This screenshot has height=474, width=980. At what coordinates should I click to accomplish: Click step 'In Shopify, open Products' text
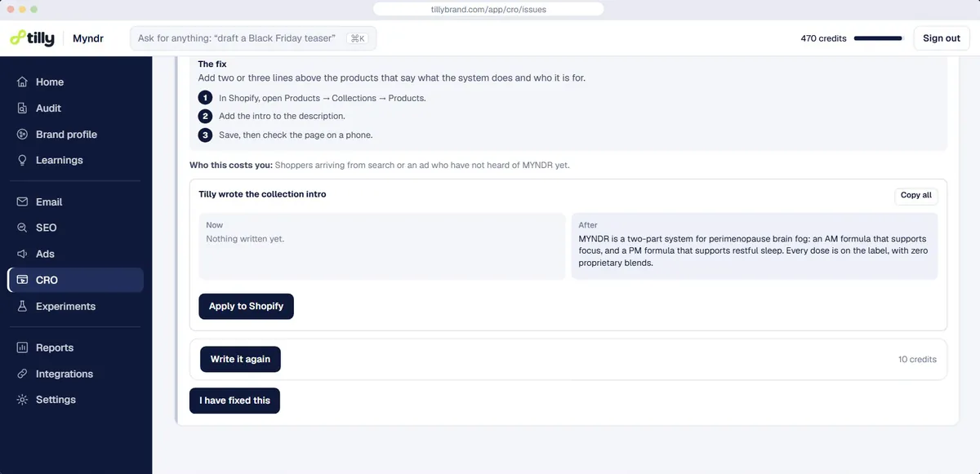click(x=323, y=98)
